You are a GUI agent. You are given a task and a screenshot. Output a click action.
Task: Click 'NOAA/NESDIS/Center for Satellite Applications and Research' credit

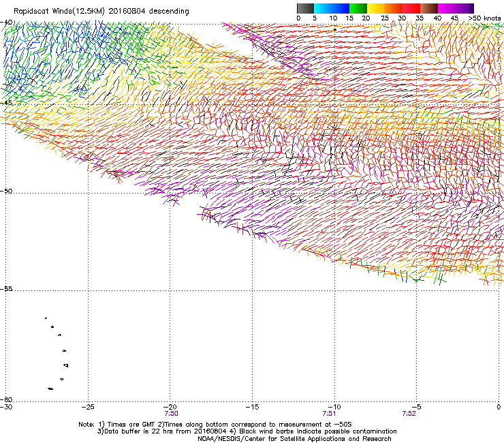pos(294,439)
